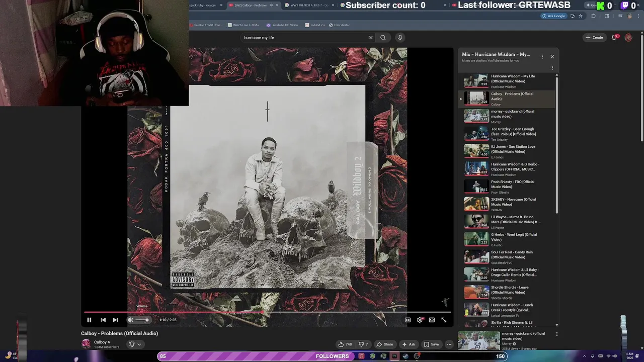The height and width of the screenshot is (362, 644).
Task: Start voice search with the microphone
Action: click(x=400, y=38)
